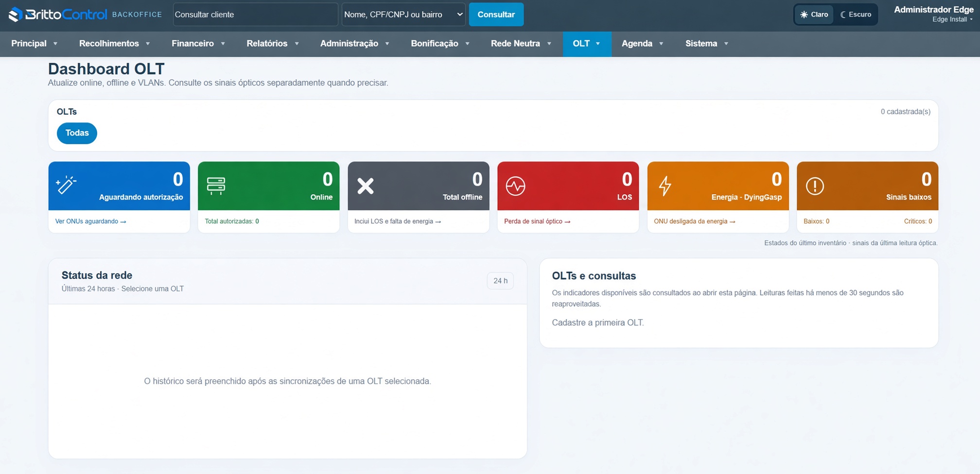Select the Todas OLT filter pill

(77, 133)
